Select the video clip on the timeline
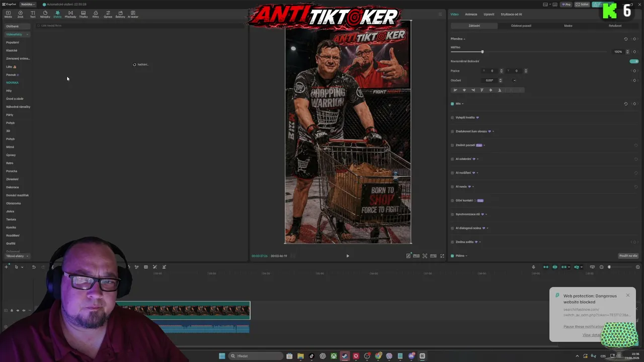This screenshot has height=362, width=644. pyautogui.click(x=183, y=310)
